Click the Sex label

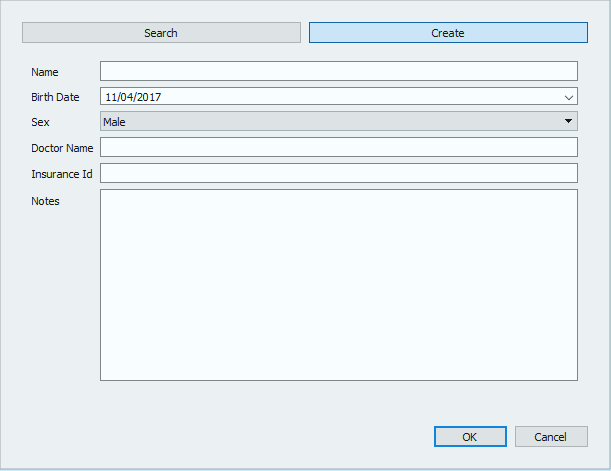click(x=40, y=122)
